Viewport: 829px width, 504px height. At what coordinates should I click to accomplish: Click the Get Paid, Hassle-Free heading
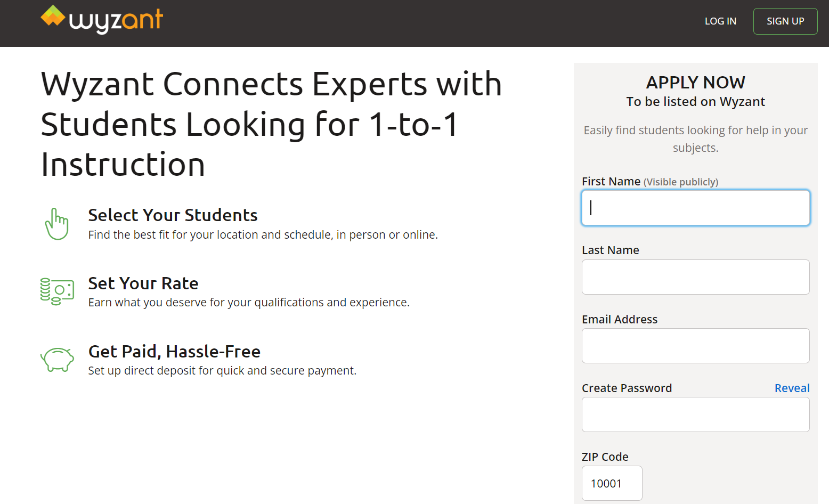point(174,352)
